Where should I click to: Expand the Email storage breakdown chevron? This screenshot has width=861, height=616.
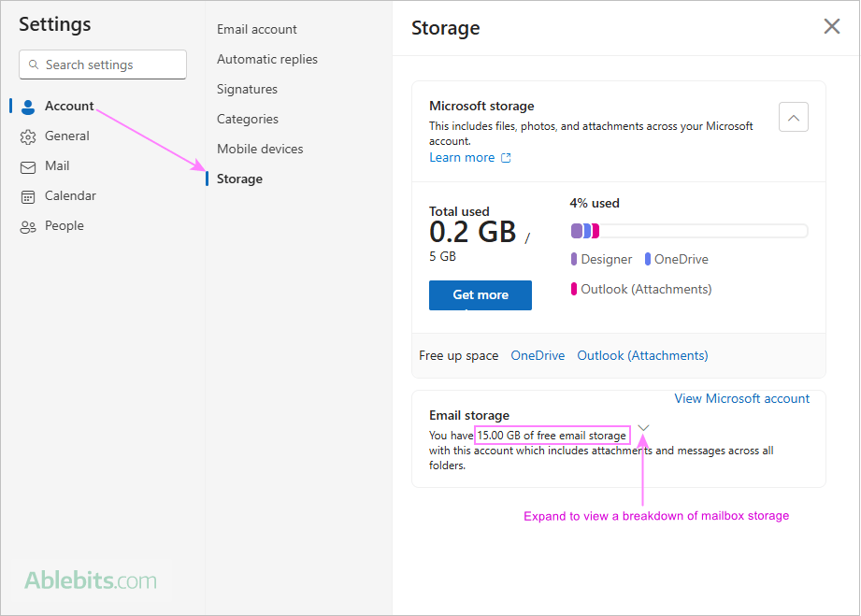click(x=643, y=428)
